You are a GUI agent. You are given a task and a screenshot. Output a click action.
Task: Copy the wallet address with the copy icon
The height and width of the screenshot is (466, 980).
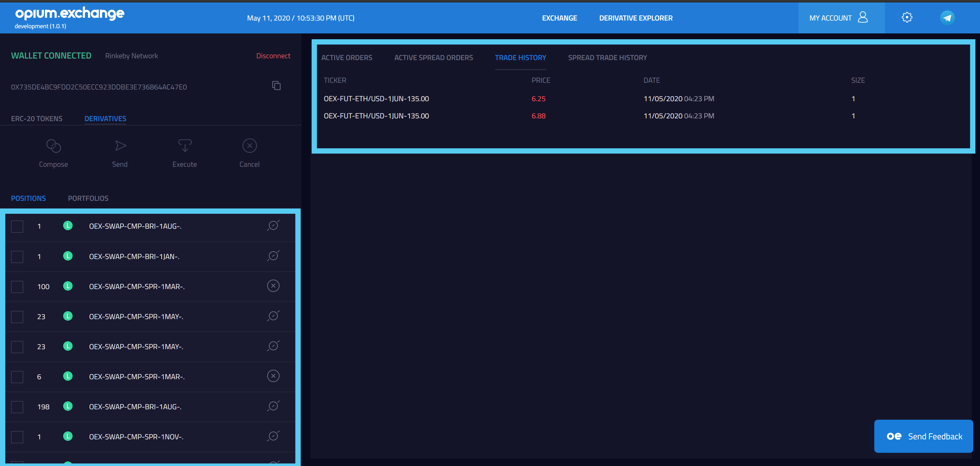[276, 86]
